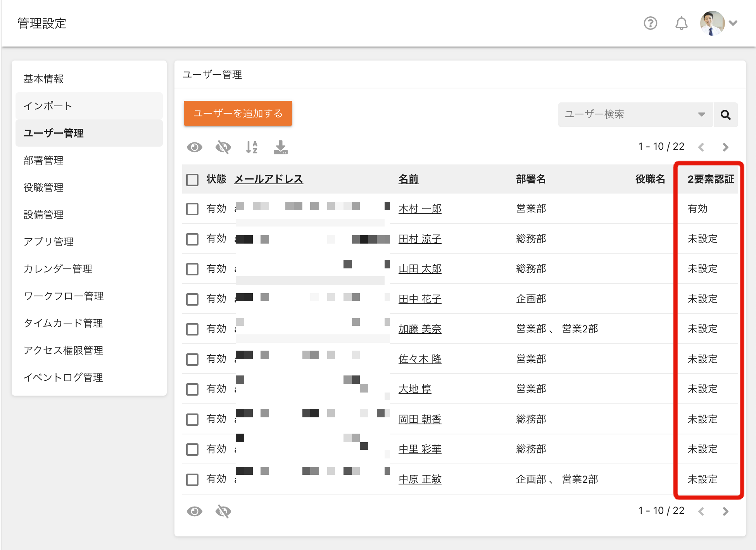
Task: Open the ユーザー検索 dropdown arrow
Action: pyautogui.click(x=701, y=114)
